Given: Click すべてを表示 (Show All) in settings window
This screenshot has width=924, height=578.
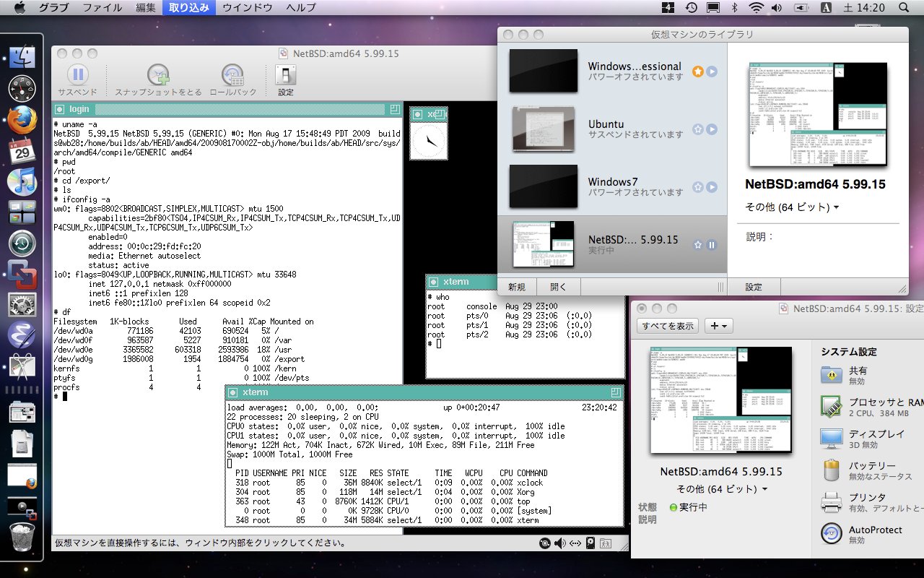Looking at the screenshot, I should pos(668,326).
